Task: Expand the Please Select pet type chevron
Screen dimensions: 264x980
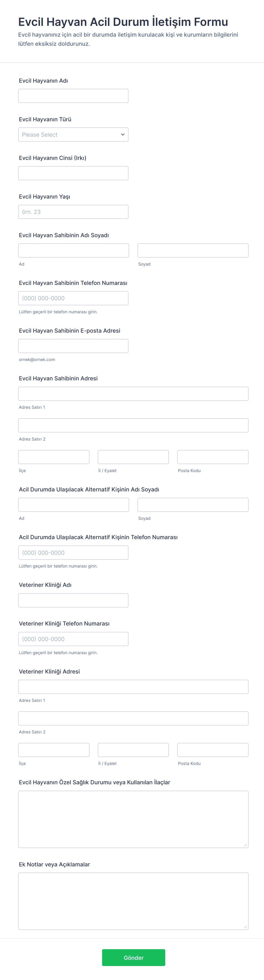Action: pyautogui.click(x=122, y=134)
